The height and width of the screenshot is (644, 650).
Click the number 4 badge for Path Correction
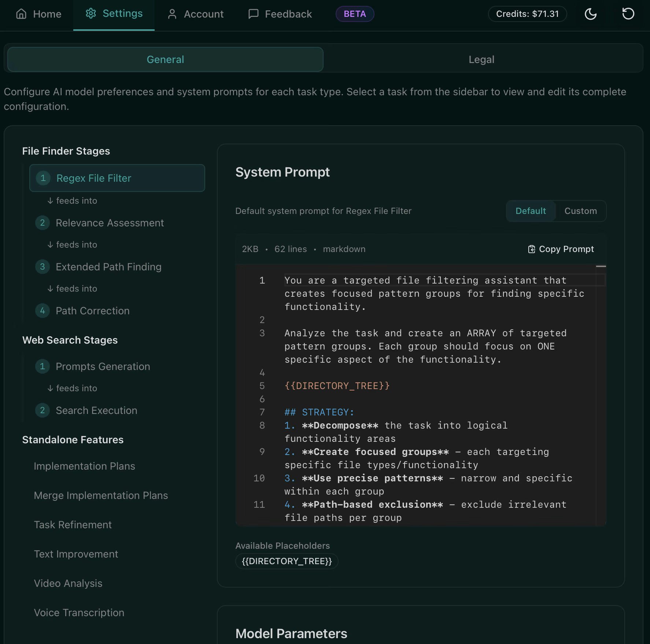[43, 311]
